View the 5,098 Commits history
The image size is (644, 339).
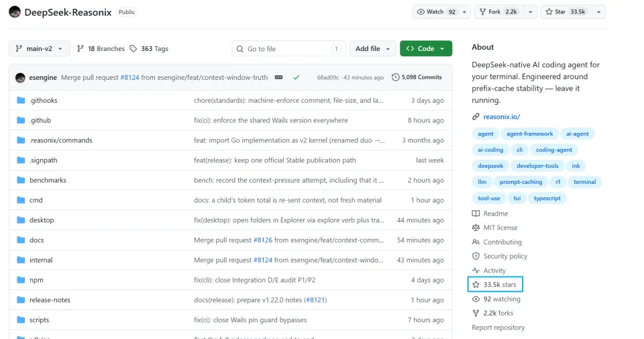(417, 77)
